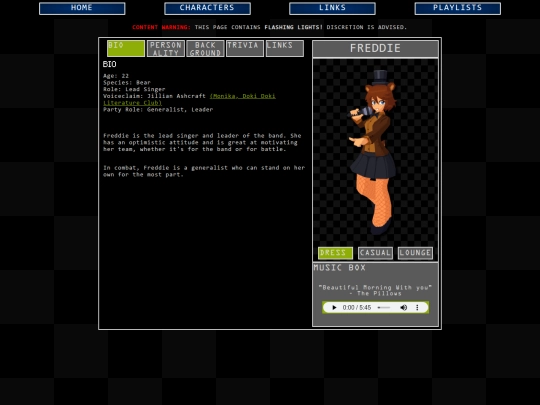Image resolution: width=540 pixels, height=405 pixels.
Task: Show the Lounge outfit
Action: click(x=415, y=253)
